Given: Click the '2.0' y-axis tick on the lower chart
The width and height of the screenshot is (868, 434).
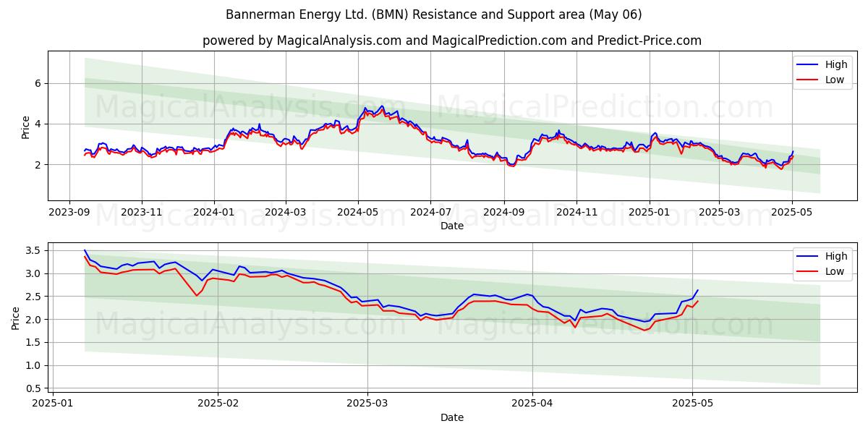Looking at the screenshot, I should pyautogui.click(x=33, y=320).
